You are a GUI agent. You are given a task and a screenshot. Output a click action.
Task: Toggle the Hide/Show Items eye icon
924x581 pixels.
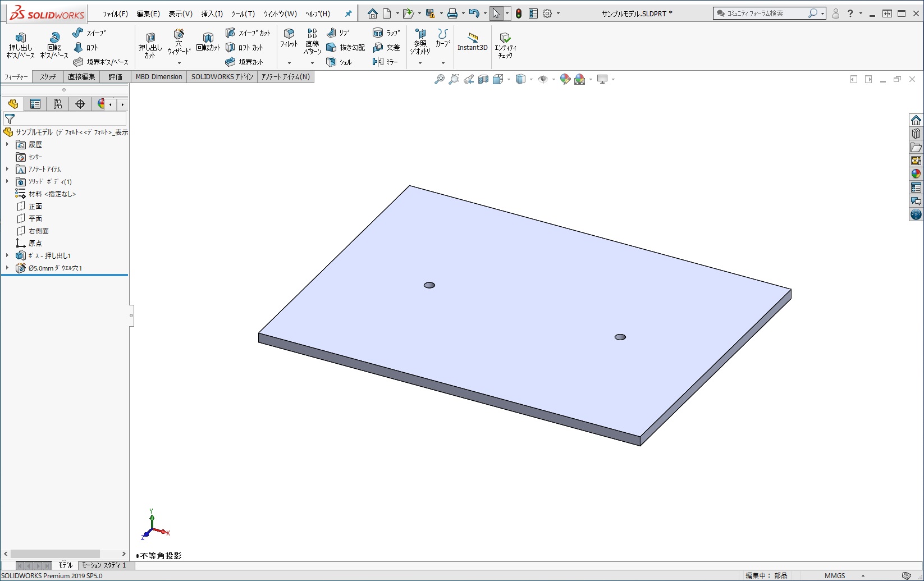[x=542, y=79]
